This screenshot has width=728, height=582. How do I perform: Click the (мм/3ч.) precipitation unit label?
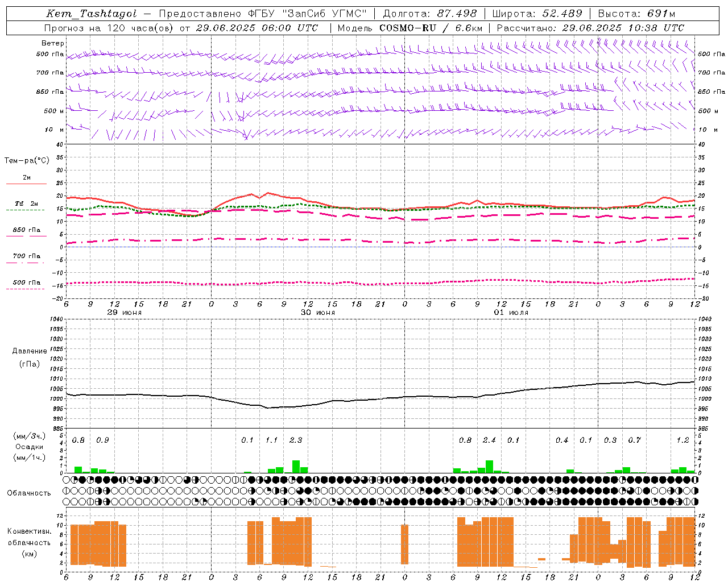click(30, 436)
